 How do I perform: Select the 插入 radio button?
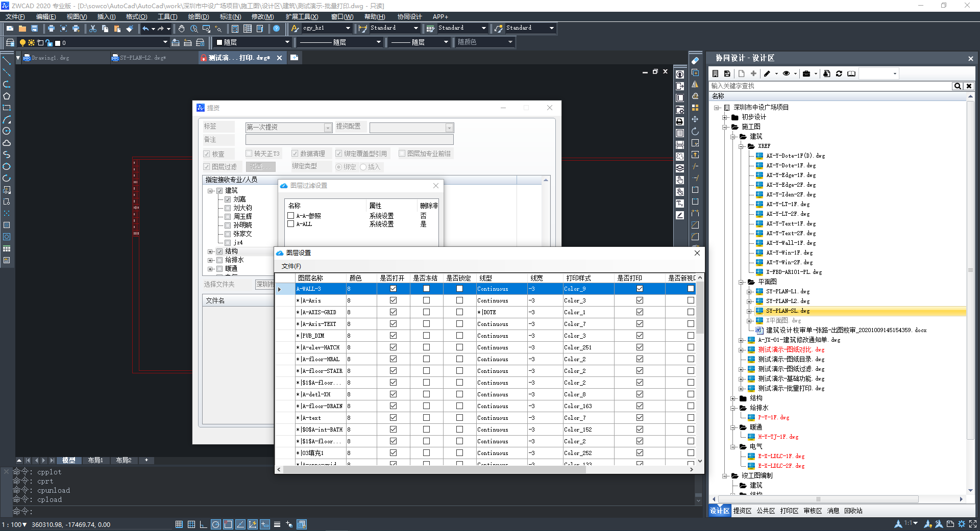click(x=363, y=167)
